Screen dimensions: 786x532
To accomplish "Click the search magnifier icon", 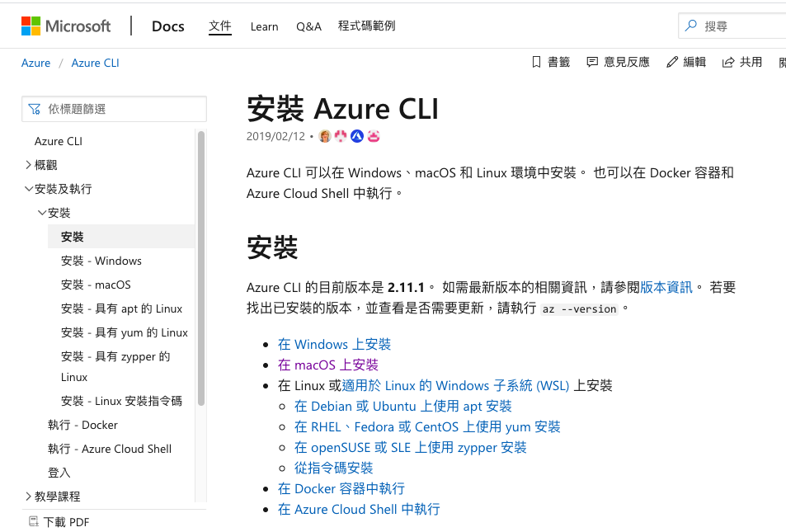I will 691,26.
